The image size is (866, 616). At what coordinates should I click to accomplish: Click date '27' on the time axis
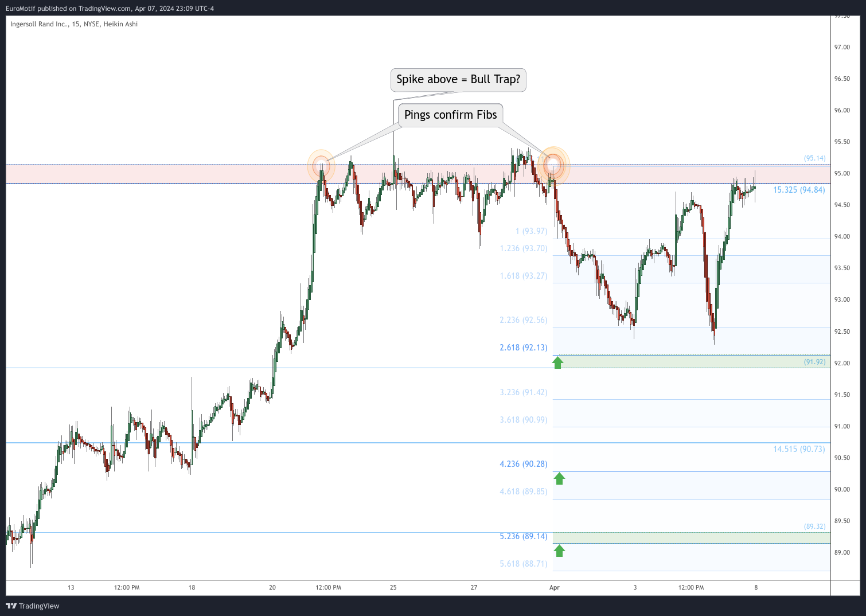474,587
